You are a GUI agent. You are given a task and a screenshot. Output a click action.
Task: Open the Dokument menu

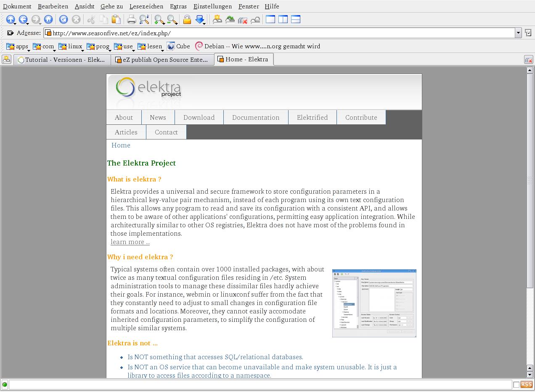tap(17, 6)
